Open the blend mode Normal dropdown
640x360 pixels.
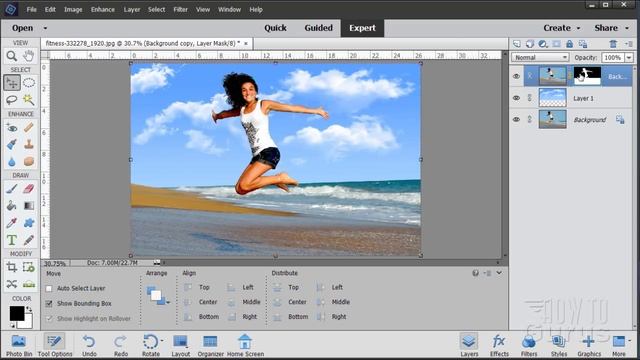tap(540, 58)
